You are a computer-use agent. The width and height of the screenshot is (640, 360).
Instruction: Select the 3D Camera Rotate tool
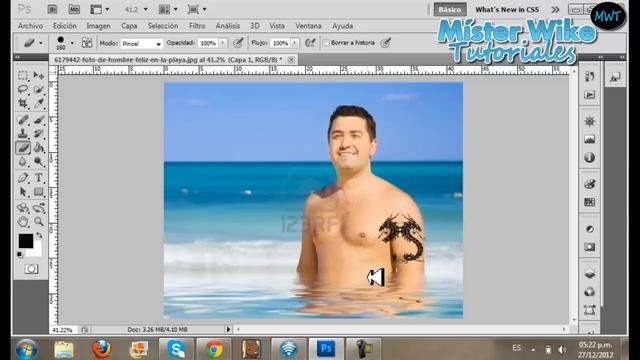pos(39,208)
